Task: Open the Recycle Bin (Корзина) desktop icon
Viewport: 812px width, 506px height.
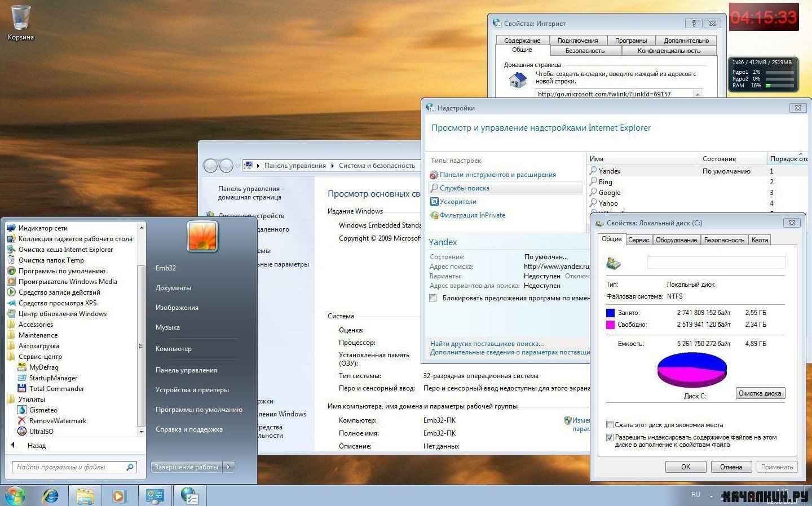Action: coord(20,23)
